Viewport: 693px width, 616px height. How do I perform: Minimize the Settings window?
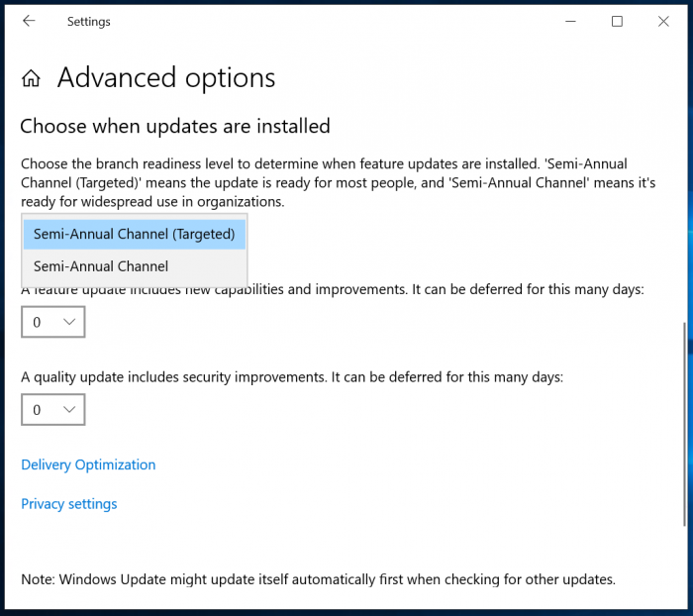click(571, 21)
